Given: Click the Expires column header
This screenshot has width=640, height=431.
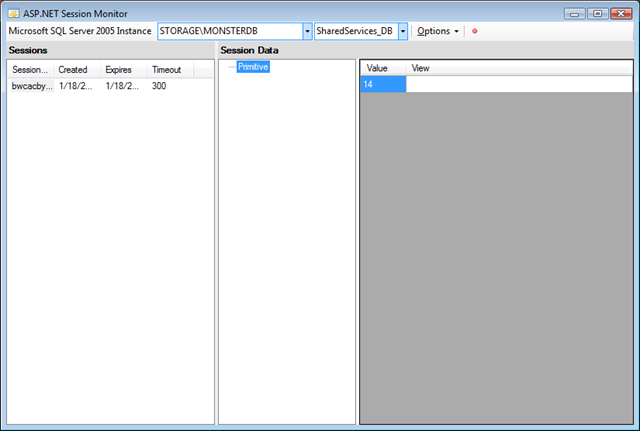Looking at the screenshot, I should pos(124,69).
